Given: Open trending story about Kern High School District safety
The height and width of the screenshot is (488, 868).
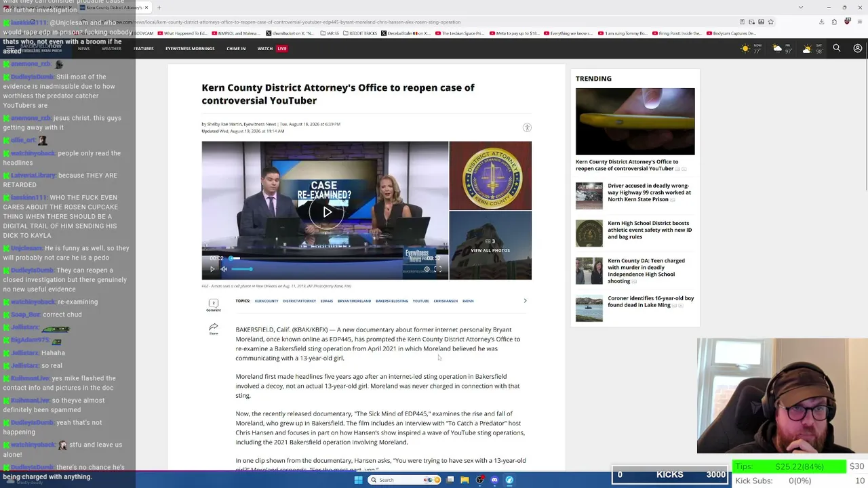Looking at the screenshot, I should (x=650, y=230).
